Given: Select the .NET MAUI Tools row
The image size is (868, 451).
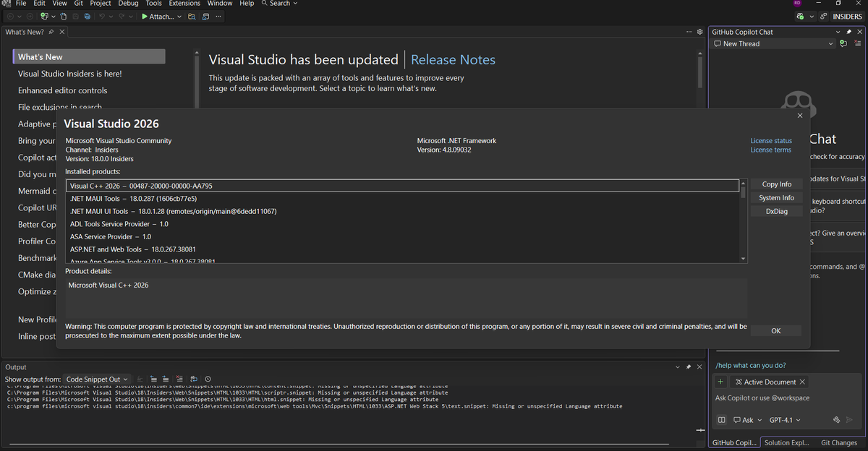Looking at the screenshot, I should point(403,198).
